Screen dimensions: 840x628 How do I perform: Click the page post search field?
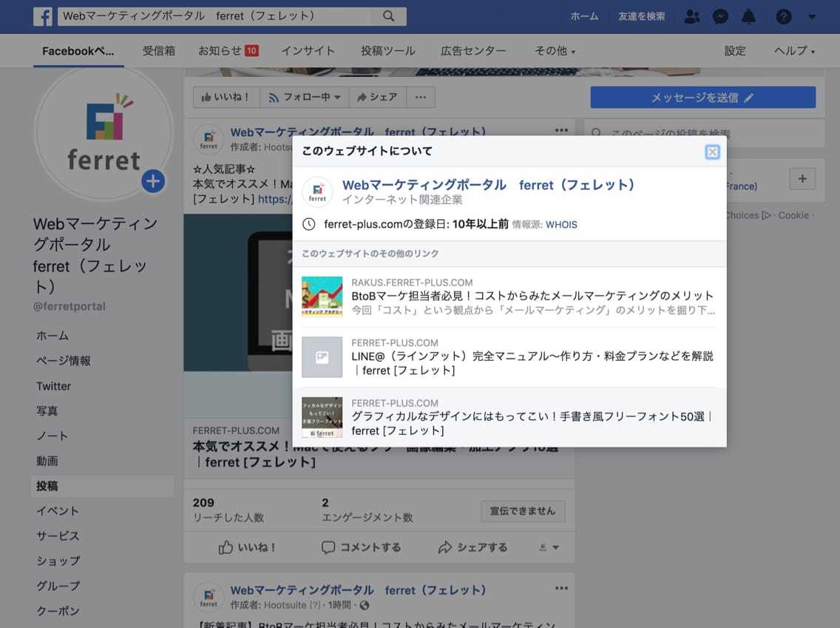(x=705, y=133)
